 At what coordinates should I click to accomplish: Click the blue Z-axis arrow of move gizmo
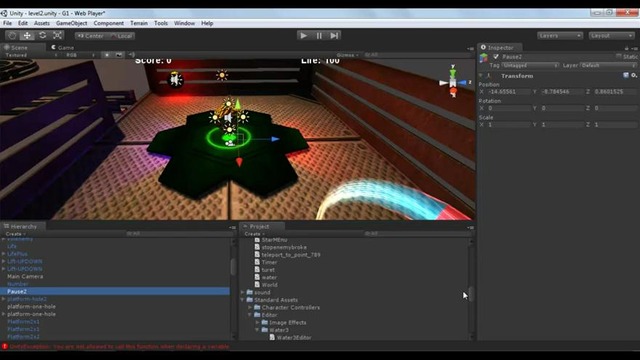pyautogui.click(x=275, y=139)
